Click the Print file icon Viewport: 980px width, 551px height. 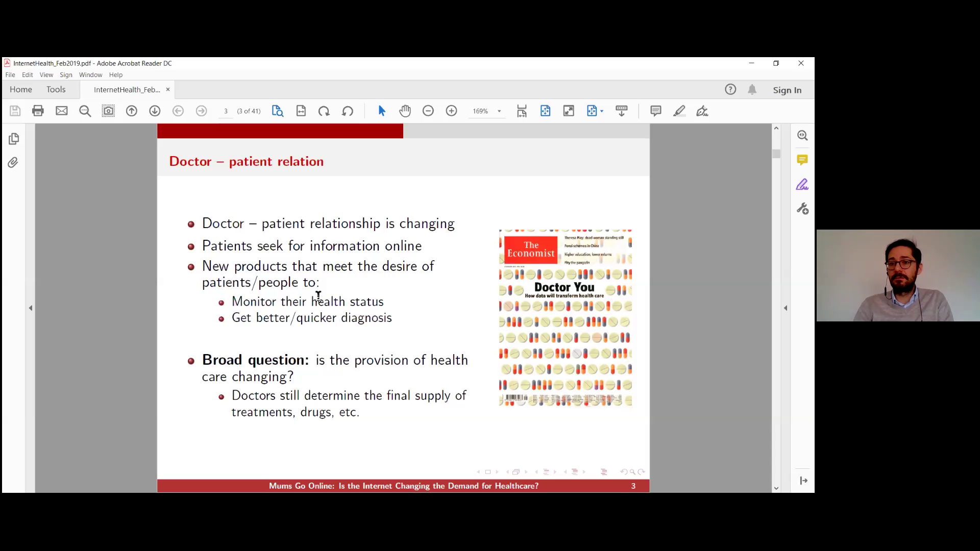[38, 111]
